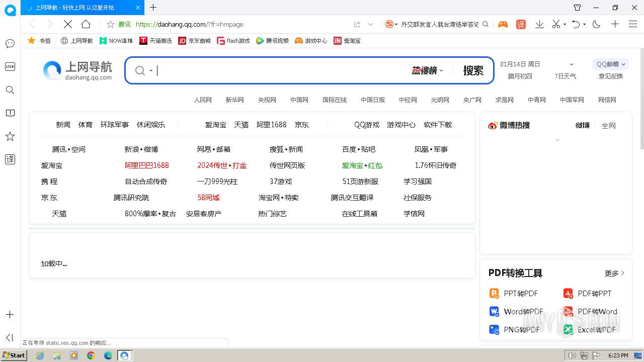Focus the main page search input field

(282, 70)
